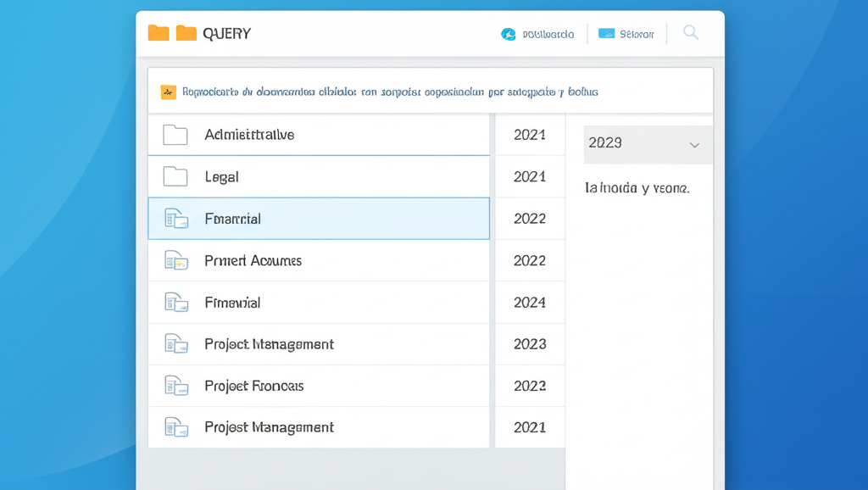Click the orange folder icon directly beside QUERY
868x490 pixels.
(x=186, y=33)
